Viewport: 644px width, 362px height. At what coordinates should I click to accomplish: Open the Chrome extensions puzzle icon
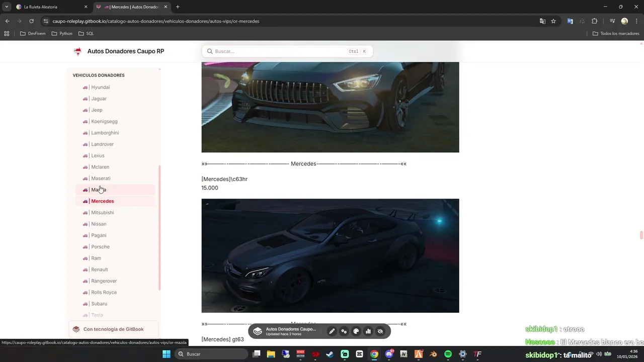(x=595, y=21)
